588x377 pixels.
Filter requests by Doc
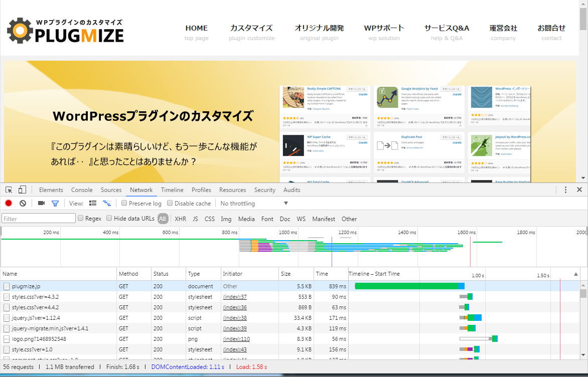coord(285,219)
